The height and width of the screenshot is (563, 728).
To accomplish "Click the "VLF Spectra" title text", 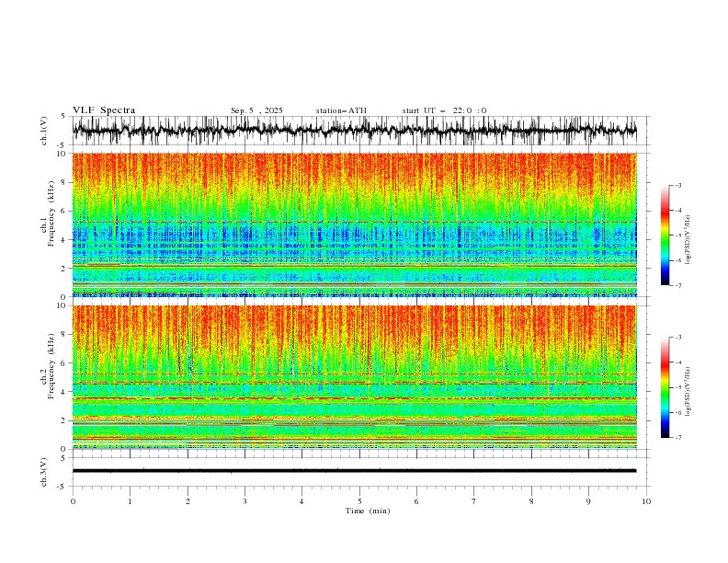I will (104, 110).
